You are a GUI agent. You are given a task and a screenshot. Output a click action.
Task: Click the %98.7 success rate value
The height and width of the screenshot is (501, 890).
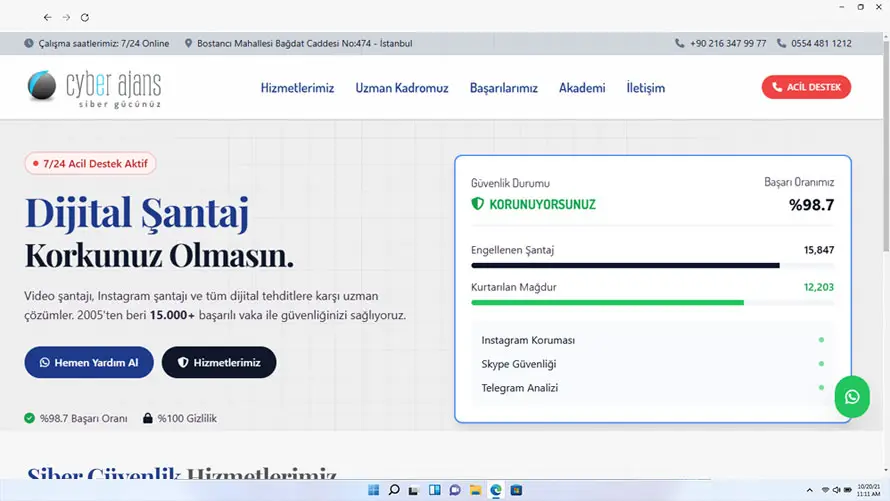click(x=811, y=205)
